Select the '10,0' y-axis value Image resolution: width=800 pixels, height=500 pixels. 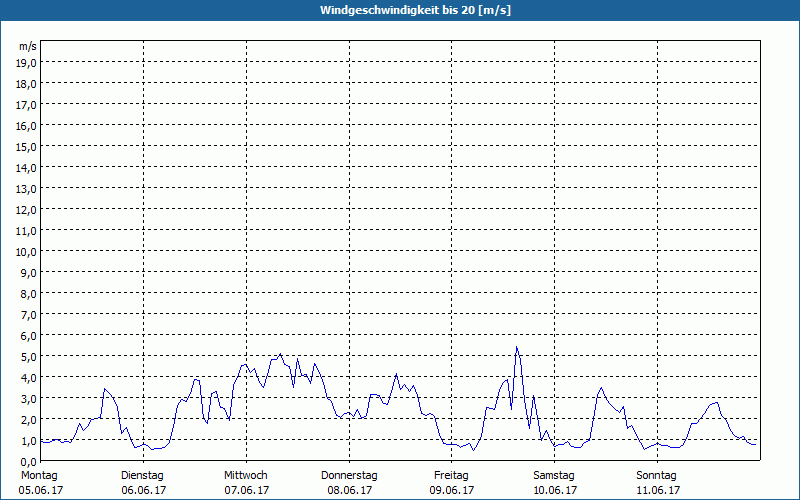pyautogui.click(x=27, y=252)
